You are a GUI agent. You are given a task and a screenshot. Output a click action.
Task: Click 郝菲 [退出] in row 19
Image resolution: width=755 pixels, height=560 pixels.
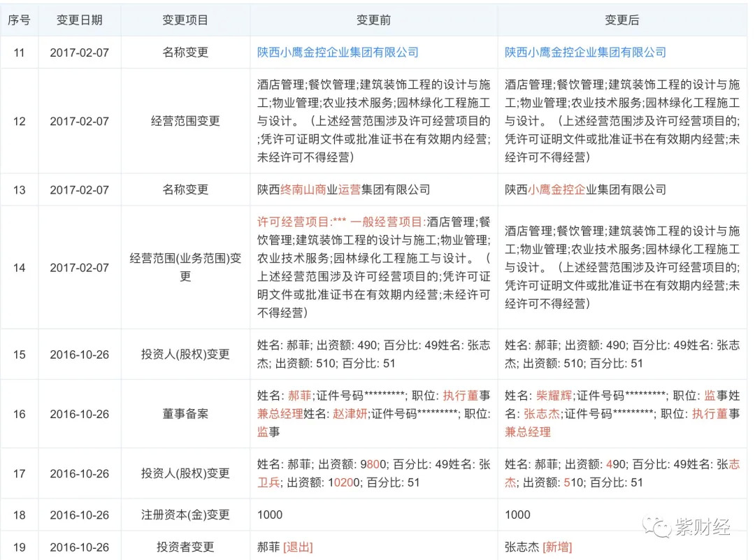[x=285, y=547]
